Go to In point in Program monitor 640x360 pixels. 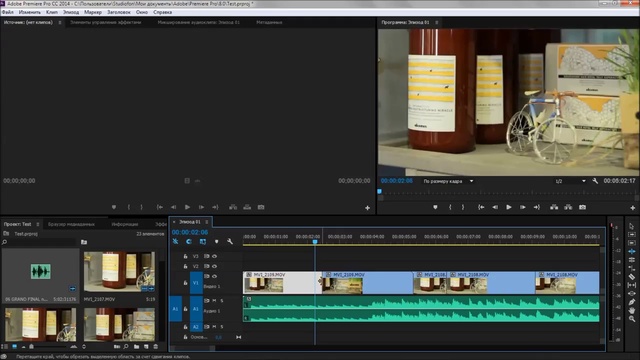click(x=481, y=207)
